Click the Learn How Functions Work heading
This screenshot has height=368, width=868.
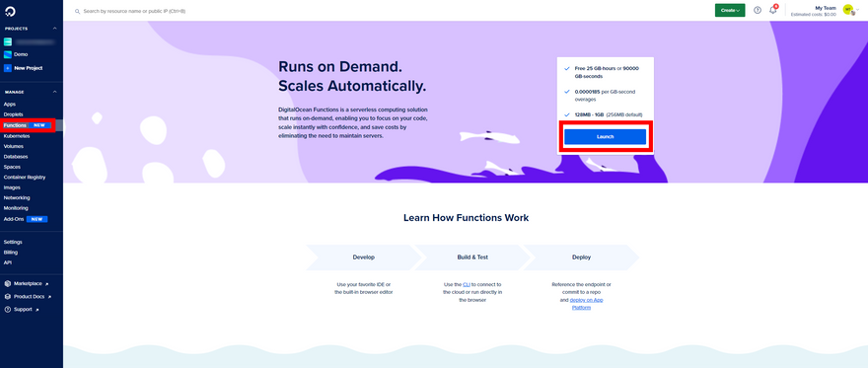(467, 217)
